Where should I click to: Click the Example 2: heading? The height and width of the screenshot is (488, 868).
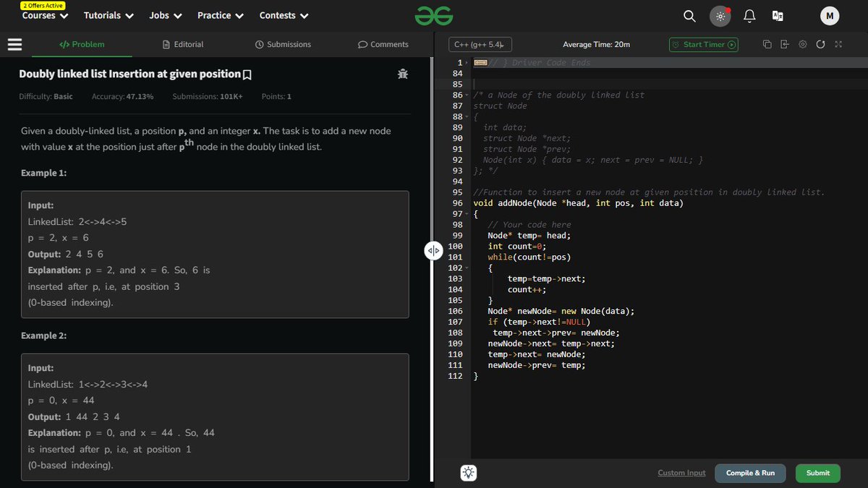coord(43,336)
